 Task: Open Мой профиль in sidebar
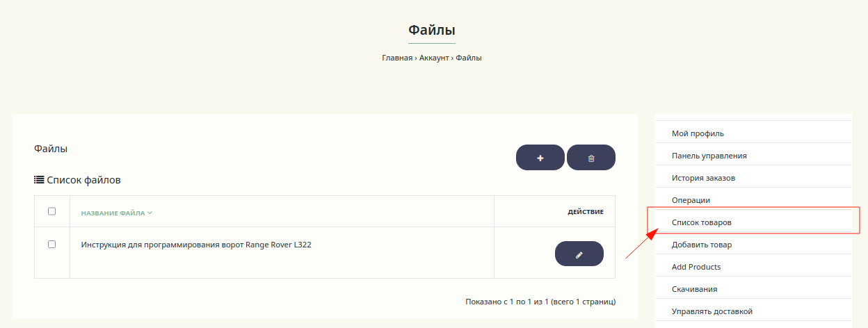pyautogui.click(x=698, y=133)
